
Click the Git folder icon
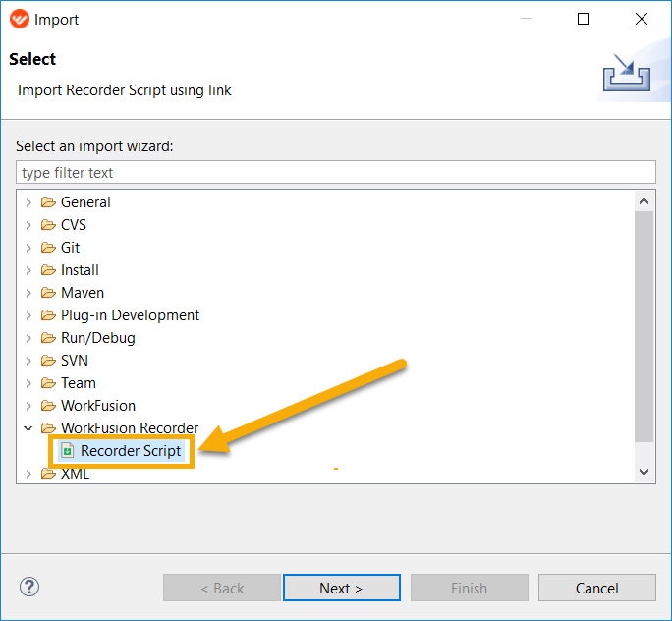pyautogui.click(x=48, y=248)
